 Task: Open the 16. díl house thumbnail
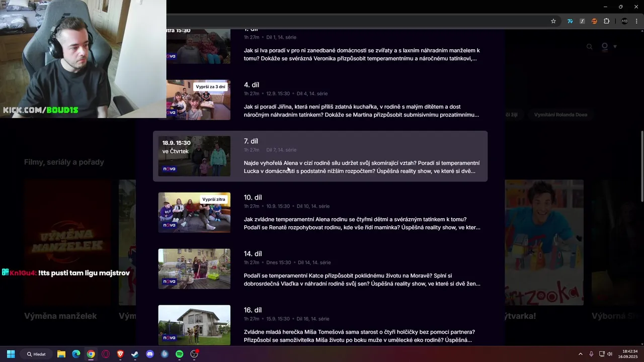pyautogui.click(x=194, y=325)
